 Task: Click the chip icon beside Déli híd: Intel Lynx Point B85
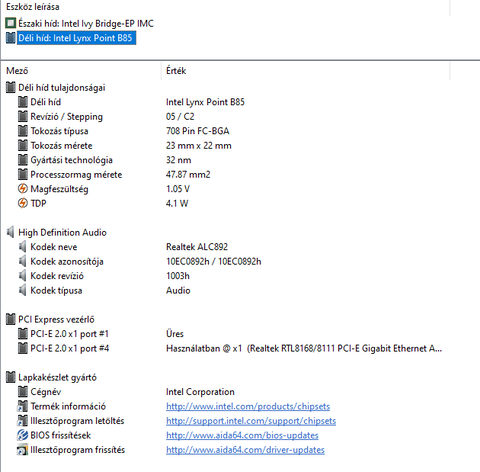(11, 38)
